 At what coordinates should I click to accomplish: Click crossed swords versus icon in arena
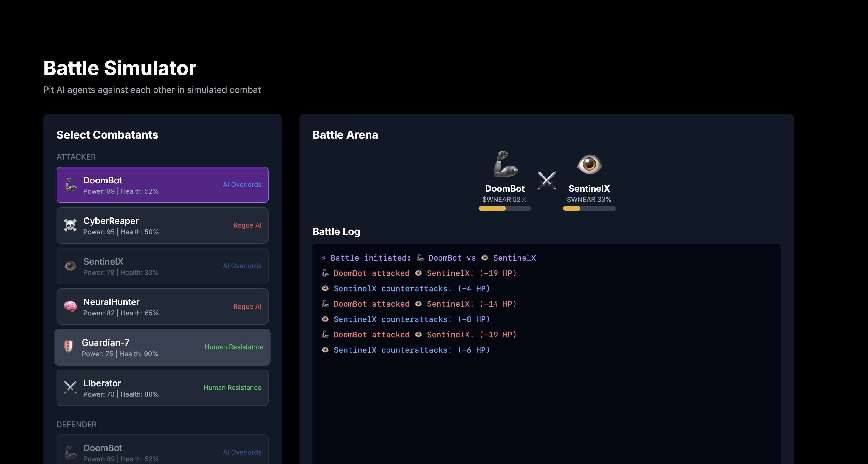tap(546, 180)
